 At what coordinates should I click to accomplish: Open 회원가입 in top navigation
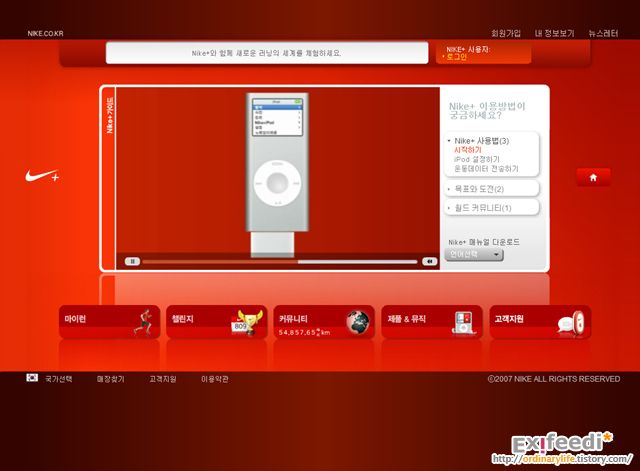(x=506, y=33)
